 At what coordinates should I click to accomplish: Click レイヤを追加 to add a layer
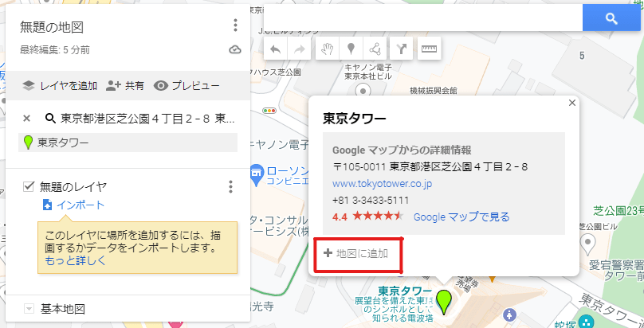(60, 86)
